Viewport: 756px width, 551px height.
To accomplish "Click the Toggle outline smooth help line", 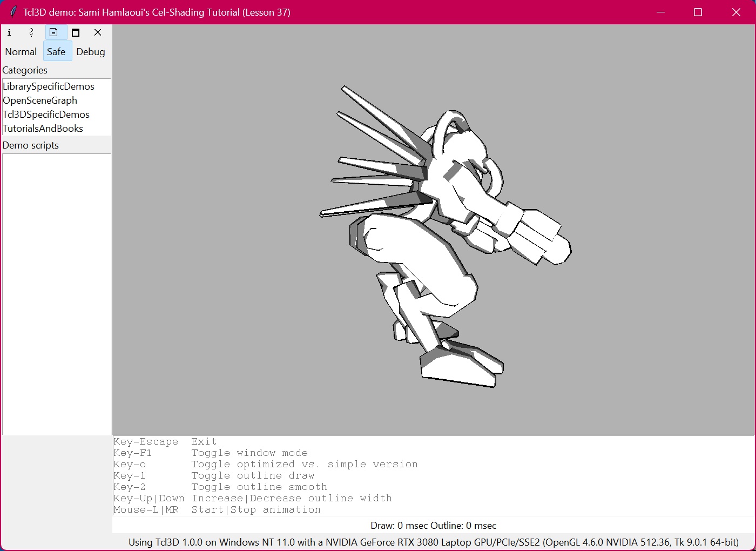I will pos(220,487).
